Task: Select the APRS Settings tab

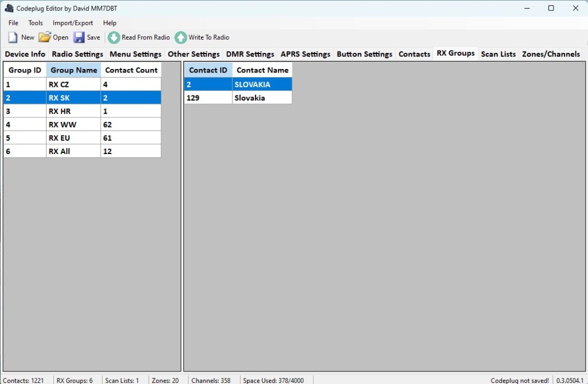Action: coord(305,54)
